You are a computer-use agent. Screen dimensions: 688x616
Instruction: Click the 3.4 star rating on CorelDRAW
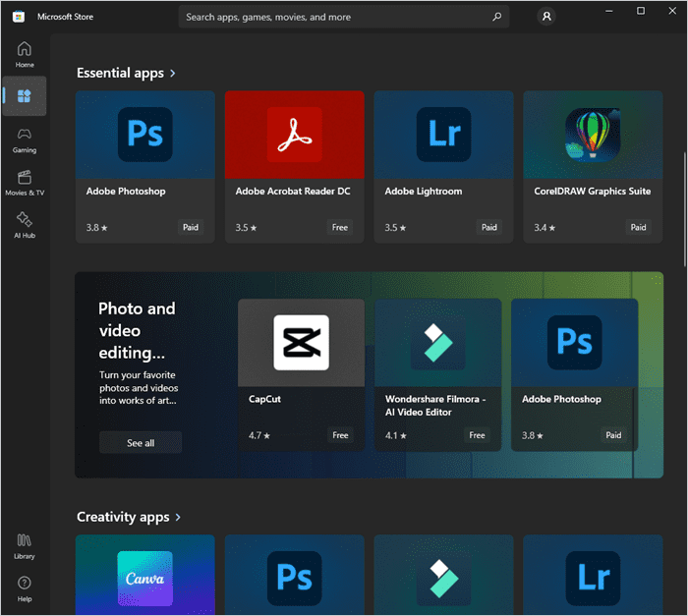545,228
